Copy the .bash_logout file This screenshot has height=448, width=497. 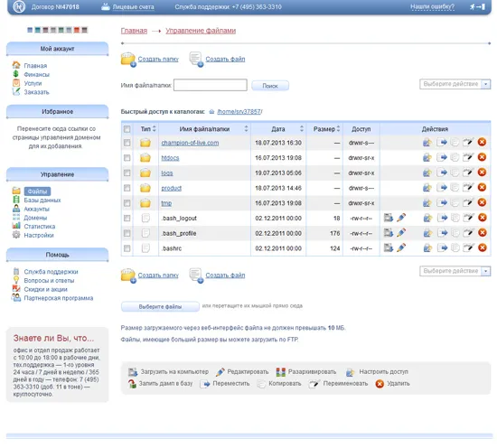(x=455, y=218)
